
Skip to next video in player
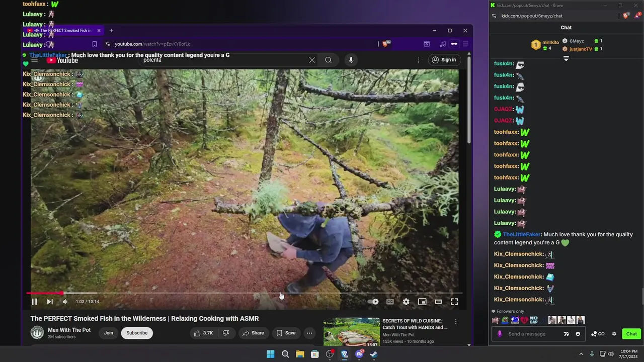point(50,302)
